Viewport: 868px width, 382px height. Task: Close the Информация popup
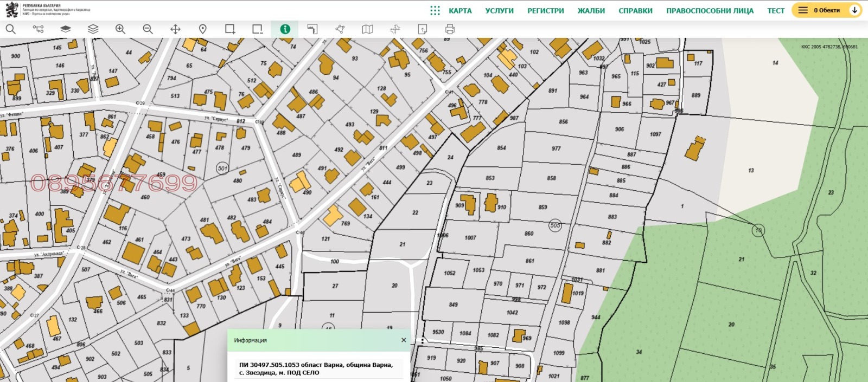point(404,340)
